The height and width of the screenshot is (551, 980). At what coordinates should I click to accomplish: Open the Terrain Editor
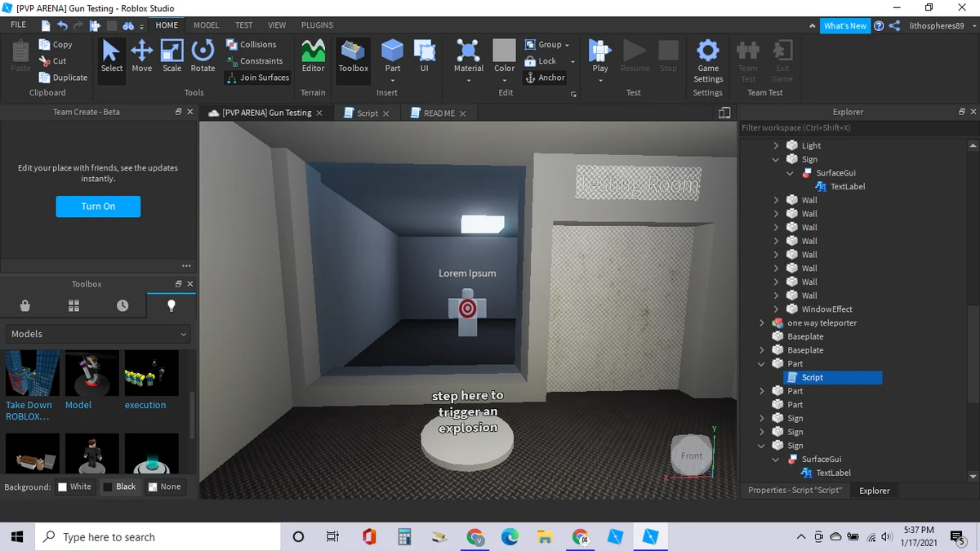[313, 56]
